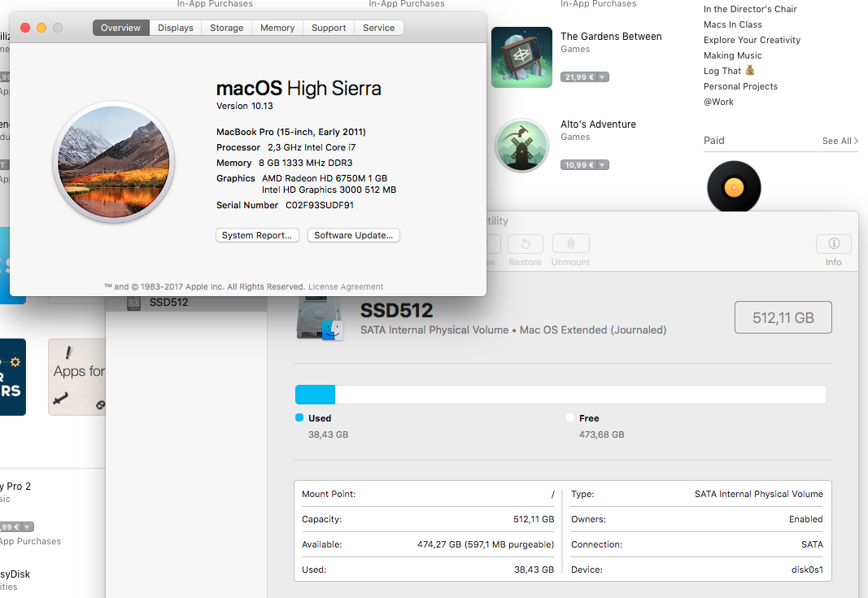Click the serial number C02F93SUDF91
The image size is (868, 598).
320,205
